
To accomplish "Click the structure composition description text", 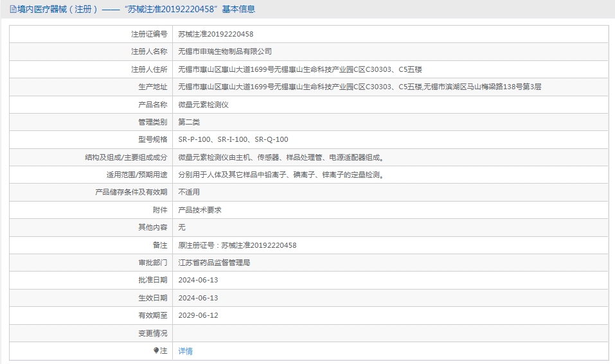I will click(281, 157).
